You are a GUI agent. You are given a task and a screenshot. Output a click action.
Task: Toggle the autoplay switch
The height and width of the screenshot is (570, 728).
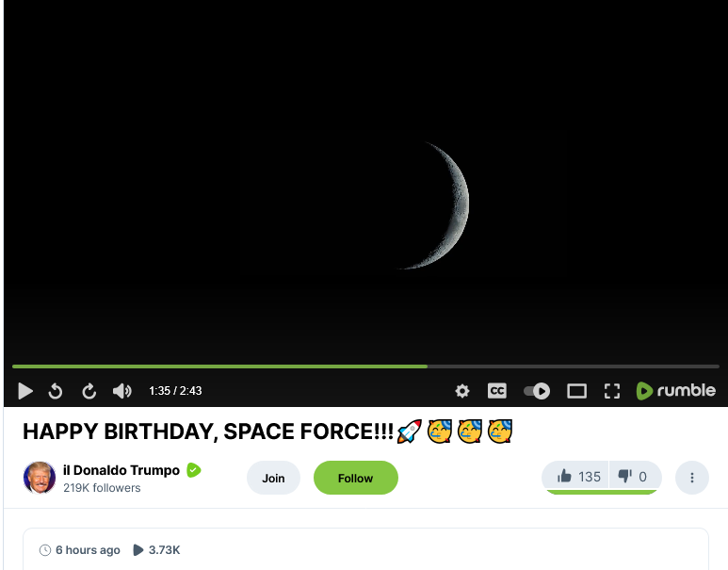click(x=537, y=391)
